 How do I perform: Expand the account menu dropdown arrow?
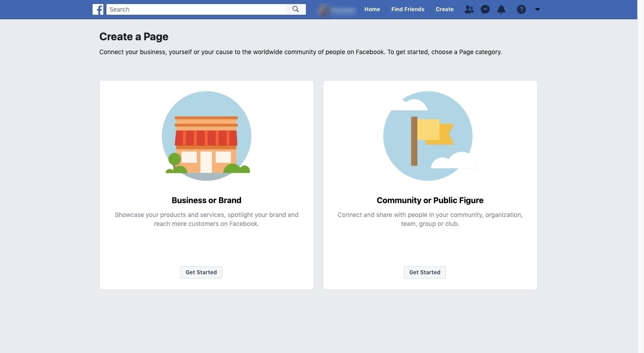pyautogui.click(x=538, y=9)
